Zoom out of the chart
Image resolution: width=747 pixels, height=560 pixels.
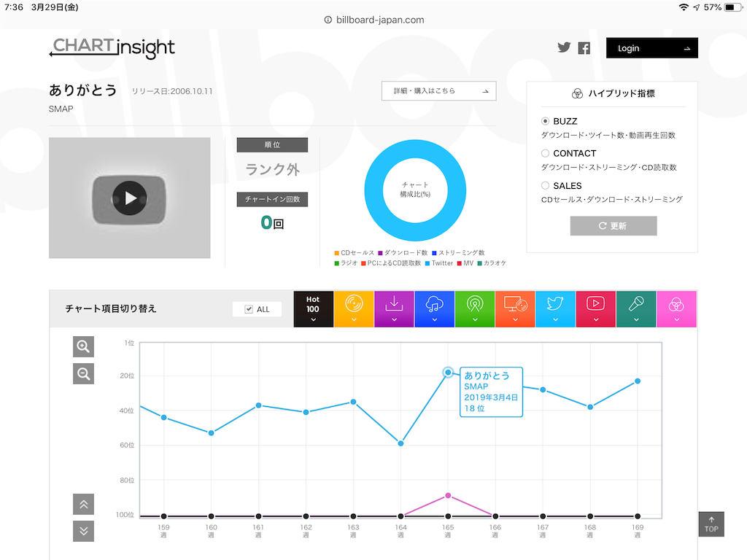pyautogui.click(x=83, y=374)
